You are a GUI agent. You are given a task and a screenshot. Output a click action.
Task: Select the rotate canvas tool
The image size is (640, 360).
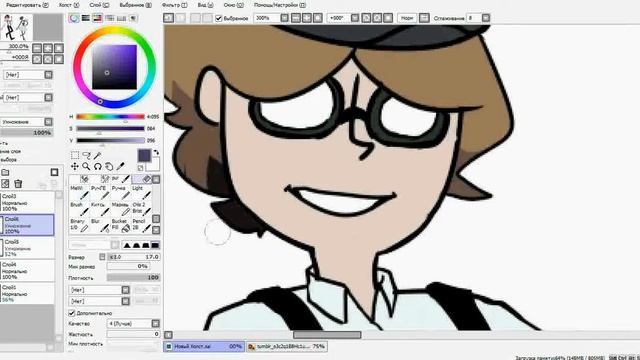point(98,166)
